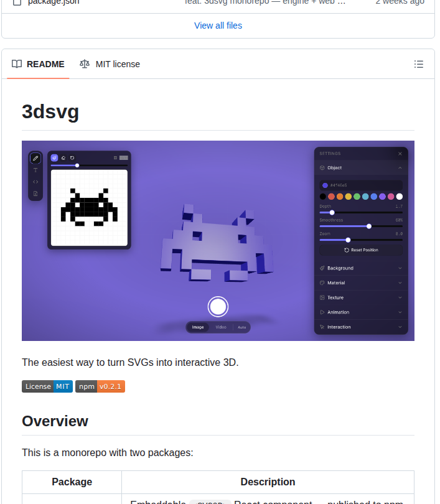Switch to the README tab
Screen dimensions: 440x504
tap(38, 64)
